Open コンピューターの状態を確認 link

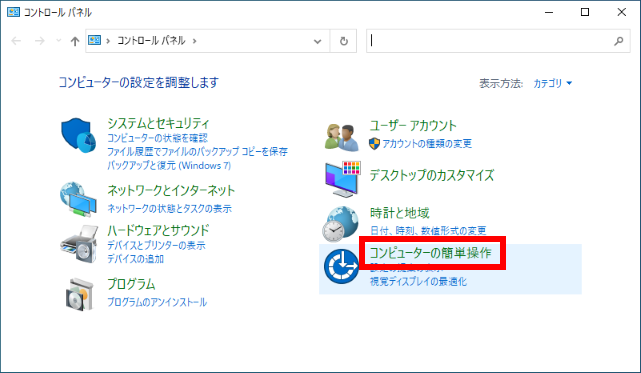[157, 138]
